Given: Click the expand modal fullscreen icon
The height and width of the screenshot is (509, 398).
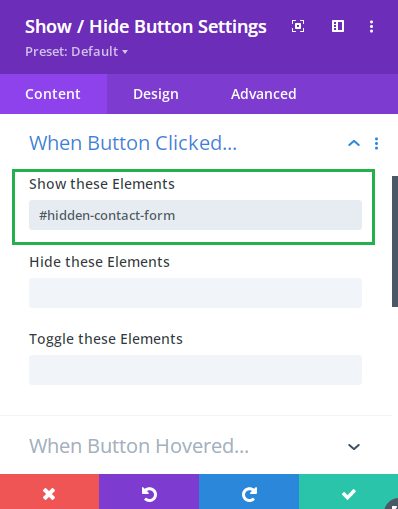Looking at the screenshot, I should tap(298, 26).
